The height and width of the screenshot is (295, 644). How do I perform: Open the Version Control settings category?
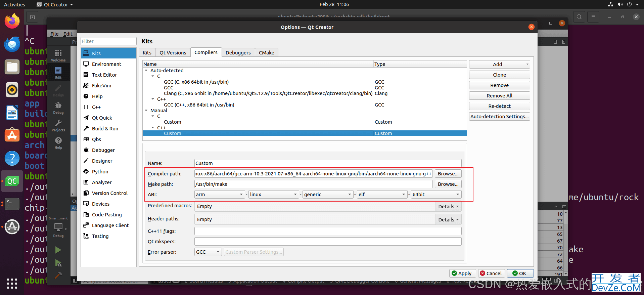(108, 193)
